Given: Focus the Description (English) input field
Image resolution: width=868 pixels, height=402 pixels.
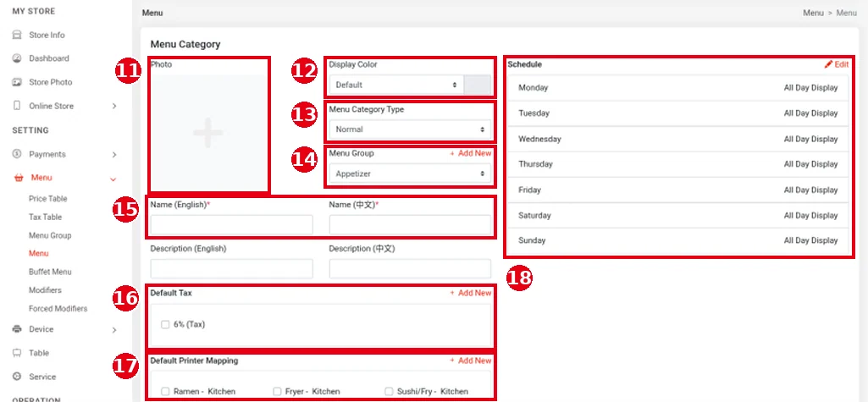Looking at the screenshot, I should tap(231, 269).
